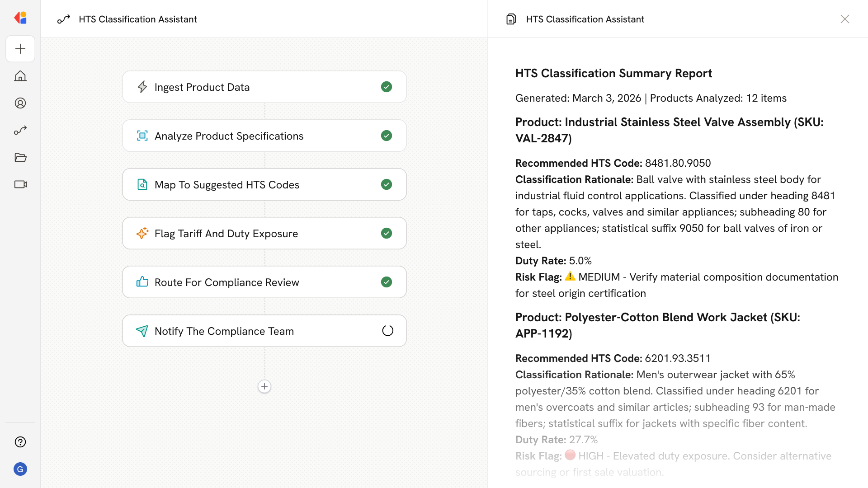868x488 pixels.
Task: Open the workflows icon in sidebar
Action: coord(20,130)
